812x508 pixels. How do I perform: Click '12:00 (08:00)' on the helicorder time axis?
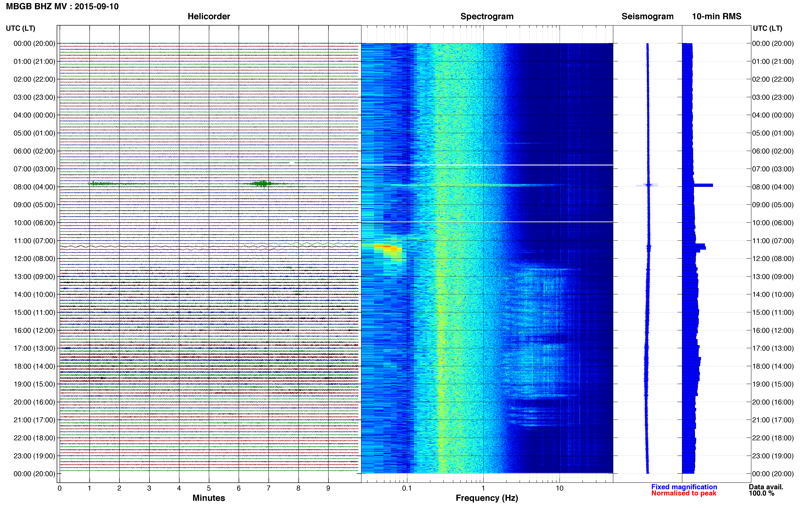click(x=34, y=259)
